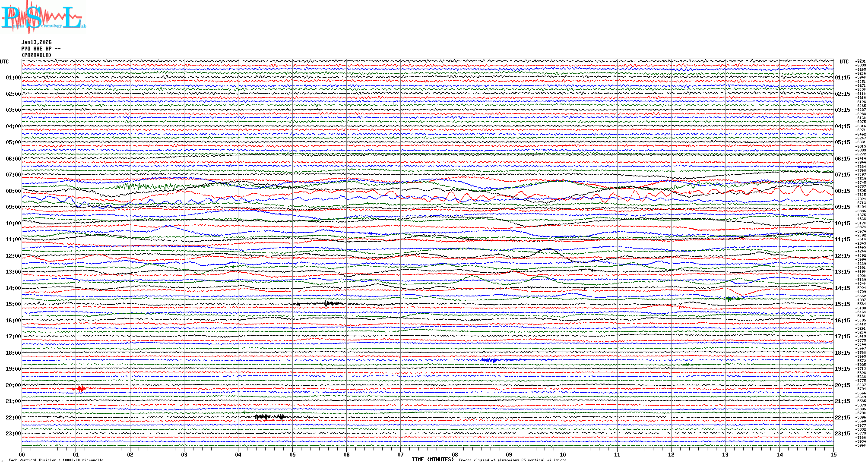Click the PSL seismology lab logo
This screenshot has height=466, width=868.
(x=43, y=17)
